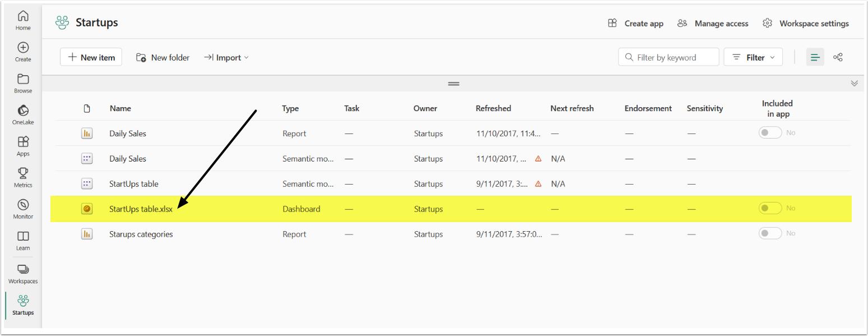Open the StartUps table.xlsx dashboard
Image resolution: width=868 pixels, height=336 pixels.
tap(141, 209)
